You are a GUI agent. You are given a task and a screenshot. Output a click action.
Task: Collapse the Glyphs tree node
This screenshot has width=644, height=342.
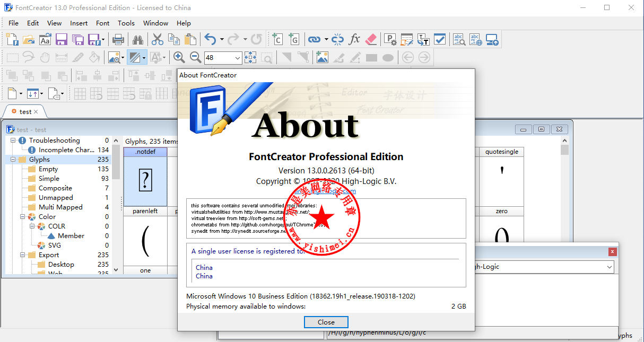(13, 160)
